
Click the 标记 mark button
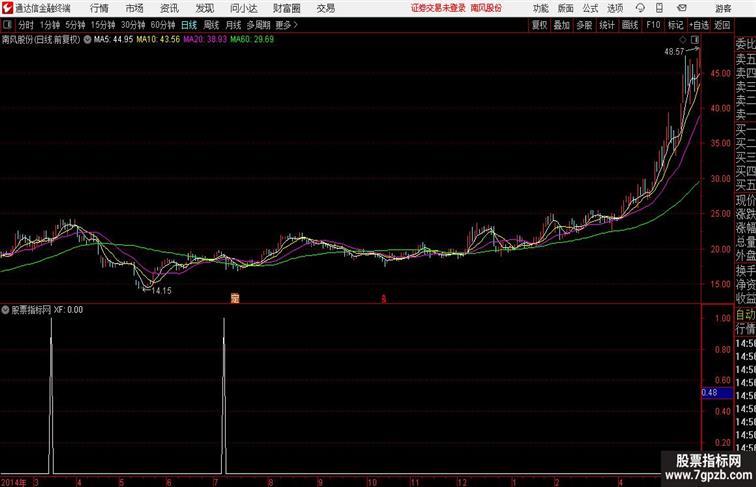[x=675, y=25]
